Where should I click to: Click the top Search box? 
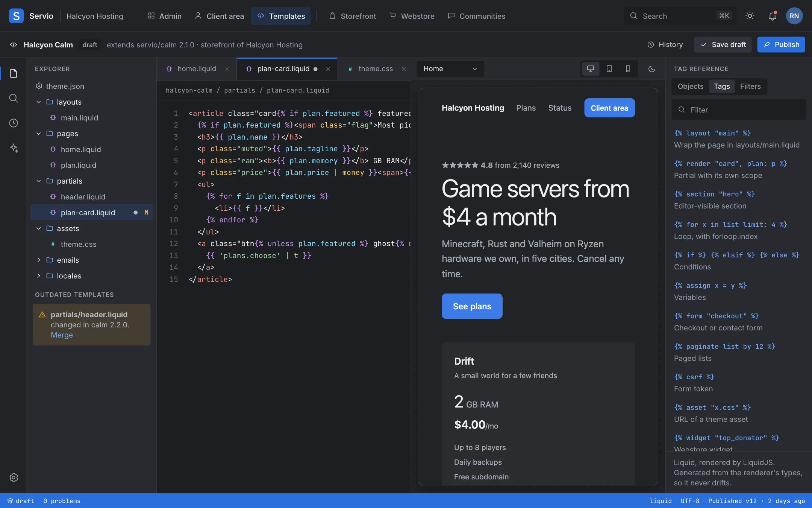click(x=680, y=16)
